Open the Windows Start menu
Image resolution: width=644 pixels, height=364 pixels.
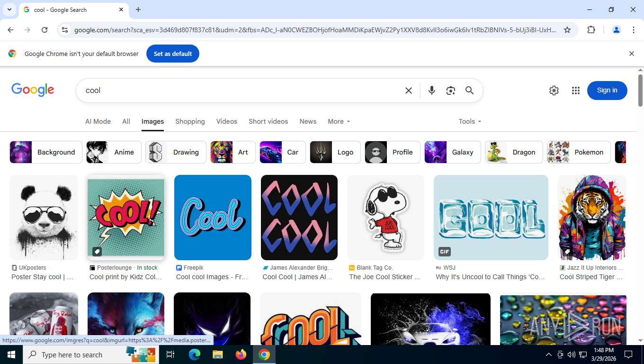pos(11,355)
